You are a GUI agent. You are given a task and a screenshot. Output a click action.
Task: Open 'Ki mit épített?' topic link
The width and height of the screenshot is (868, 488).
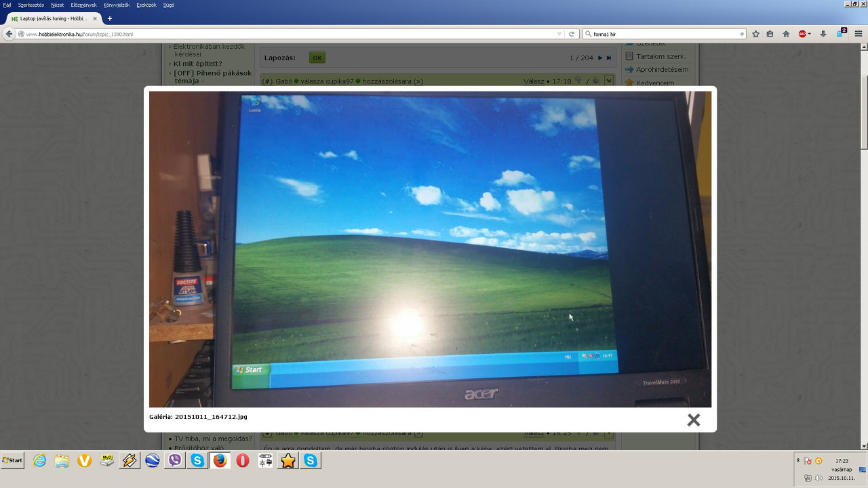tap(197, 64)
